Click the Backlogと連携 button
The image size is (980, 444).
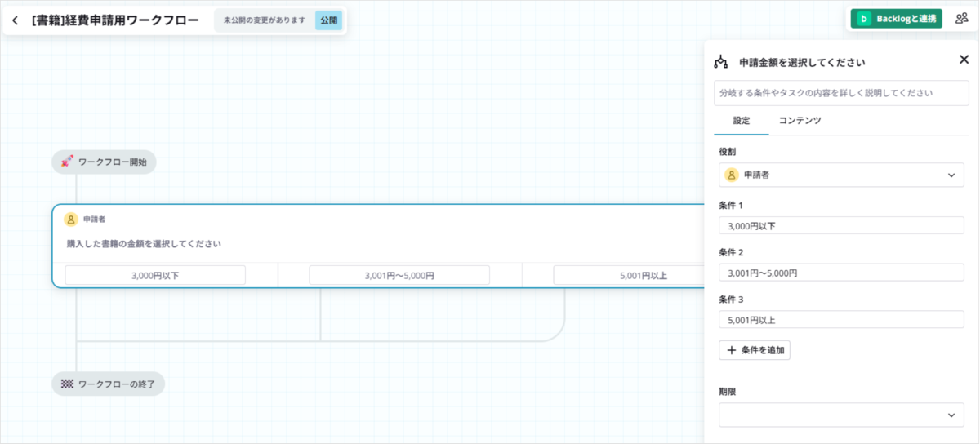pyautogui.click(x=896, y=19)
